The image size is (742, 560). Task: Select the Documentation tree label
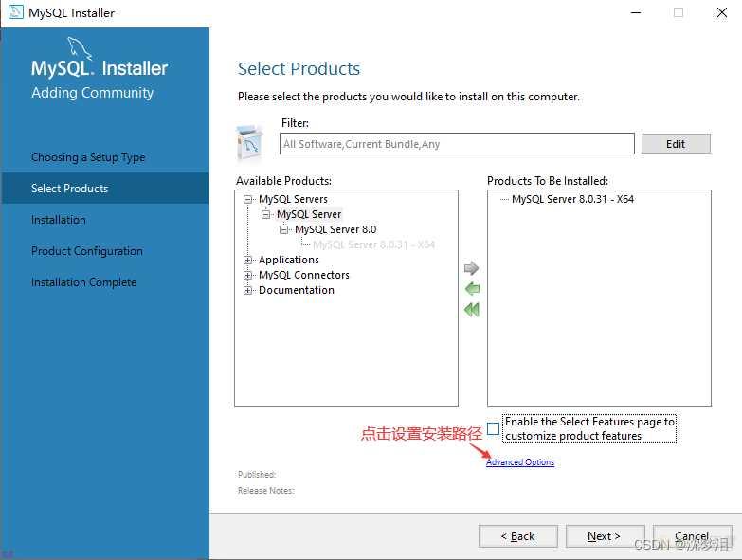coord(297,290)
